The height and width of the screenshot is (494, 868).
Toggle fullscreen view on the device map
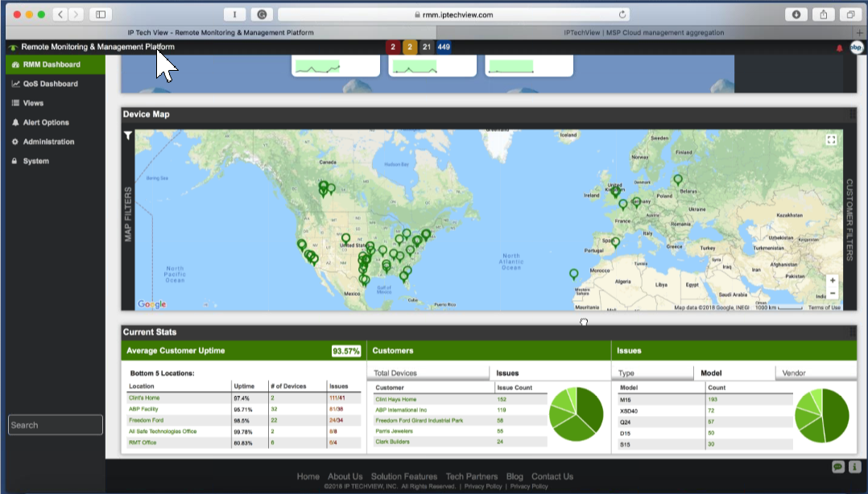coord(832,140)
